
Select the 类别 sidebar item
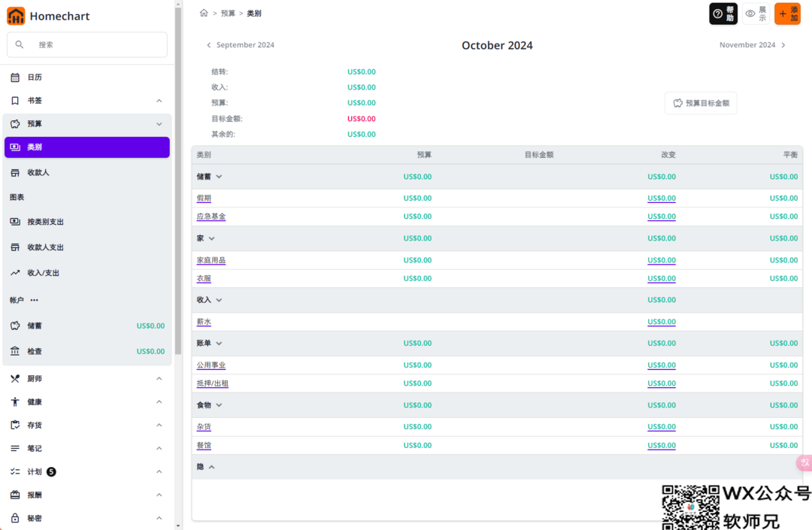coord(87,147)
